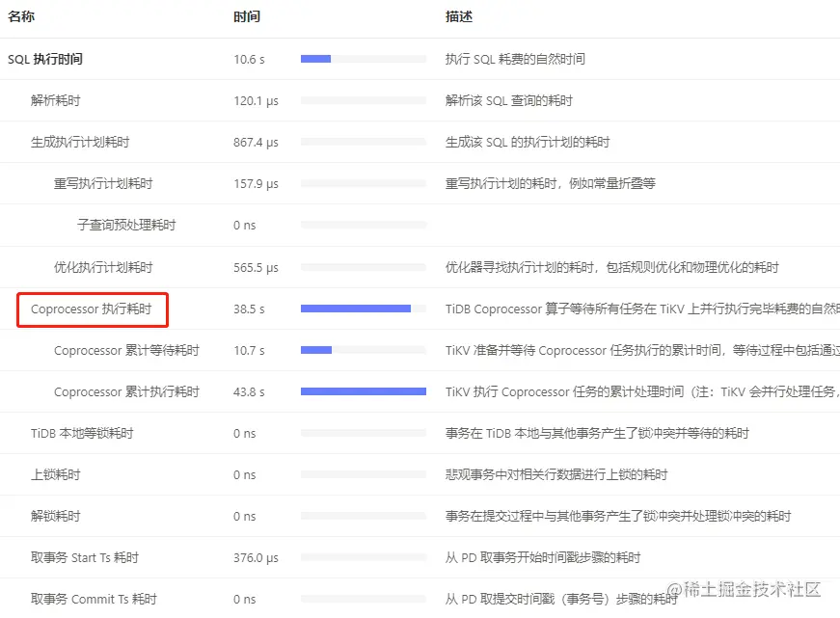Select the TiDB 本地等锁耗时 row name
Image resolution: width=840 pixels, height=618 pixels.
(x=82, y=433)
